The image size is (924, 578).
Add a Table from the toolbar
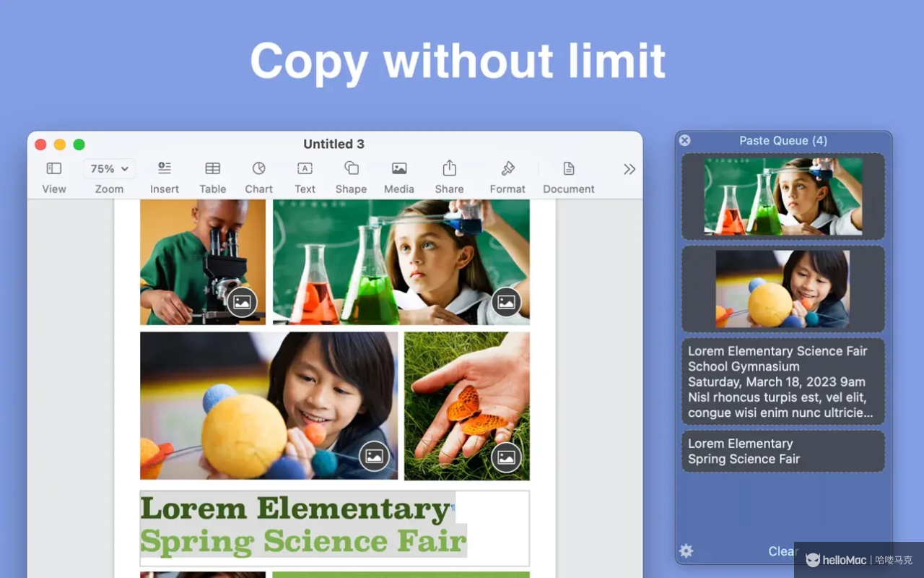coord(213,168)
